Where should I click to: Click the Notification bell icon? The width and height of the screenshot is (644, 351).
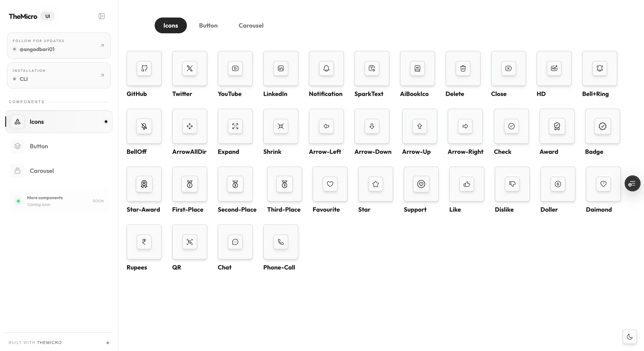click(326, 68)
